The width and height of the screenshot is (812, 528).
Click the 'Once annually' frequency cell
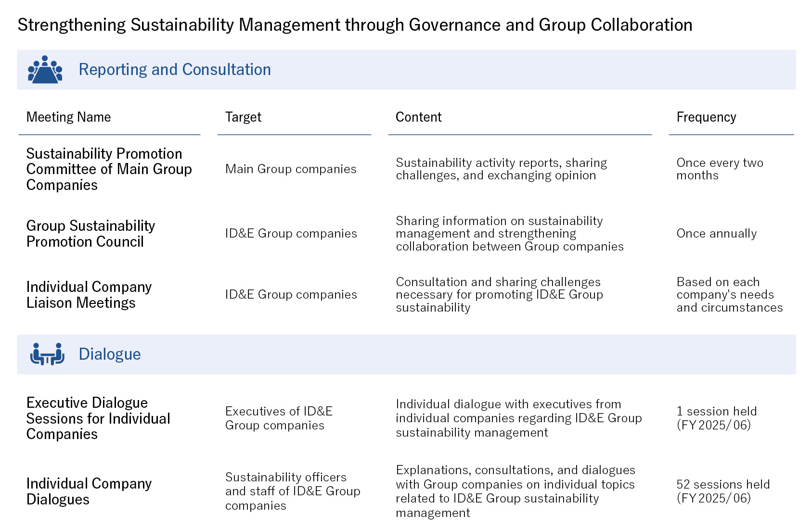tap(716, 234)
